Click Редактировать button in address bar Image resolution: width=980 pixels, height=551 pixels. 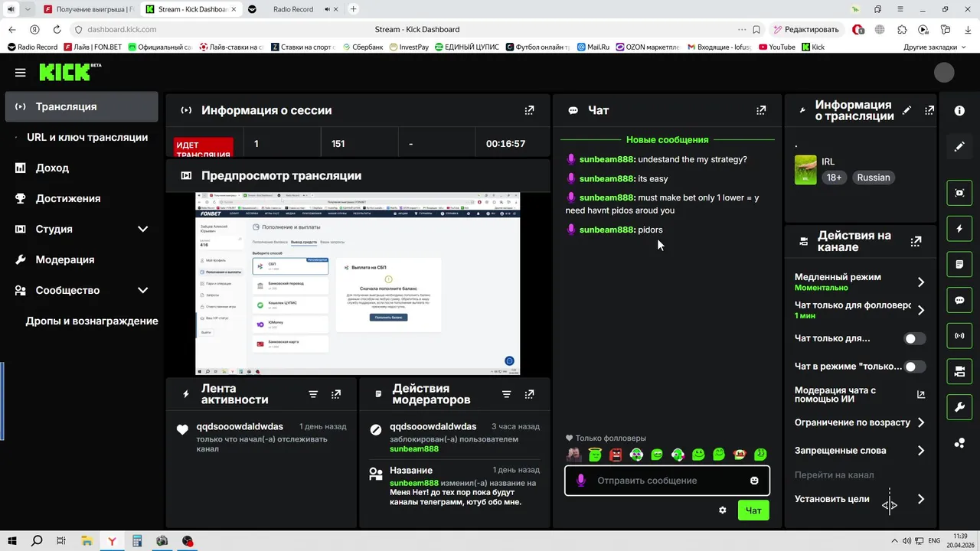point(805,30)
